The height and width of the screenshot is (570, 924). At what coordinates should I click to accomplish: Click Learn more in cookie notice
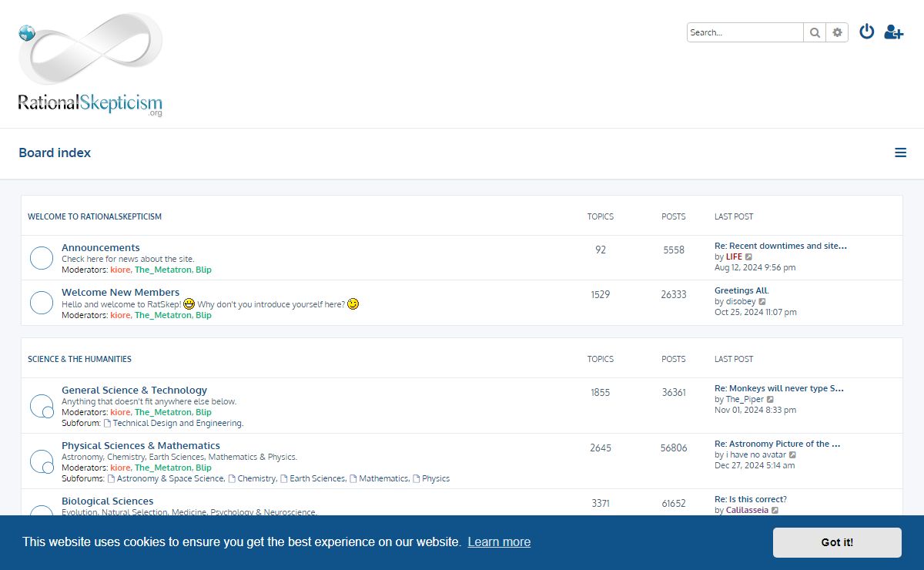499,542
